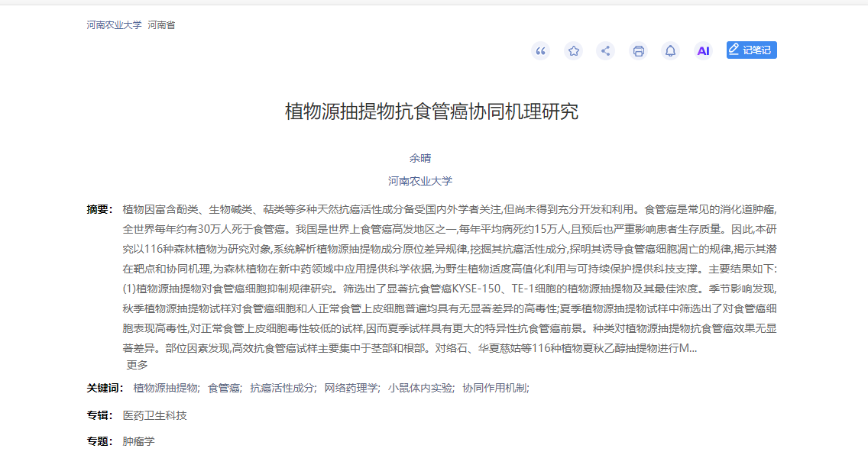Open the share icon
This screenshot has height=455, width=868.
[x=606, y=50]
